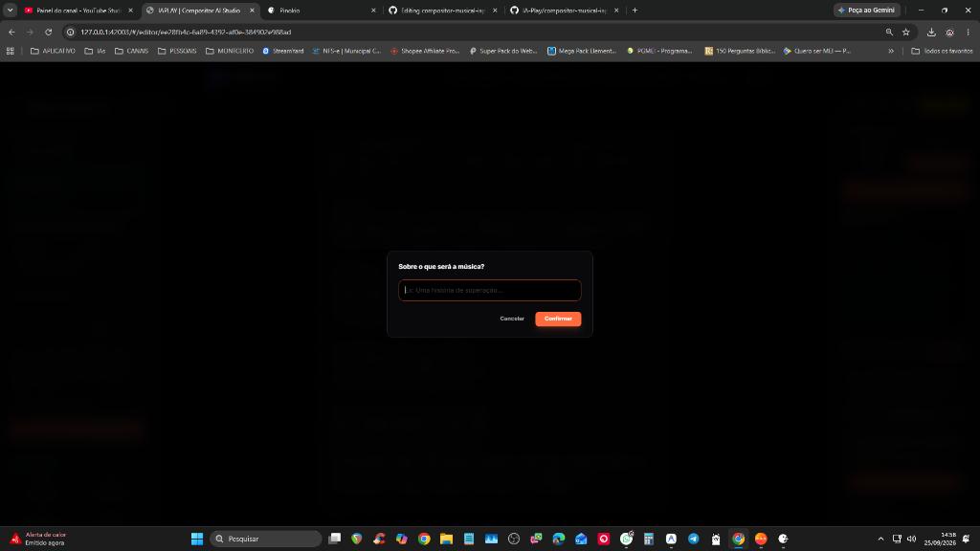Image resolution: width=980 pixels, height=551 pixels.
Task: Reload the page with the refresh icon
Action: pyautogui.click(x=48, y=32)
